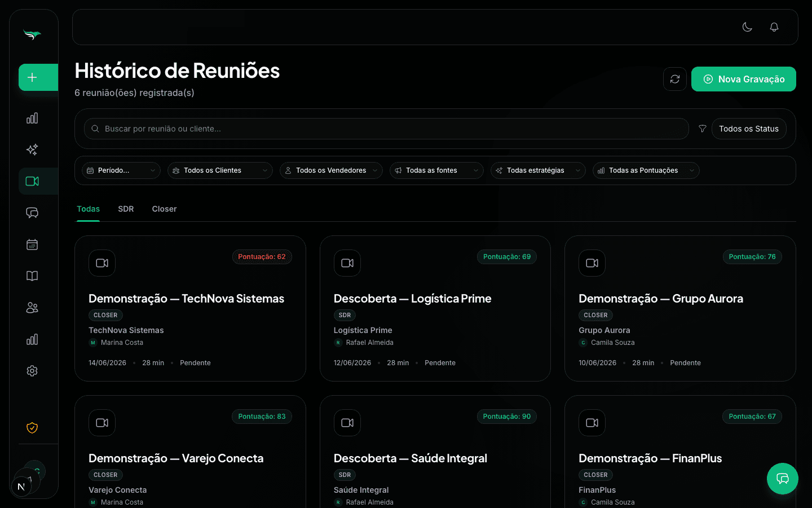Click the date 12/06/2026
Screen dimensions: 812x508
[352, 363]
